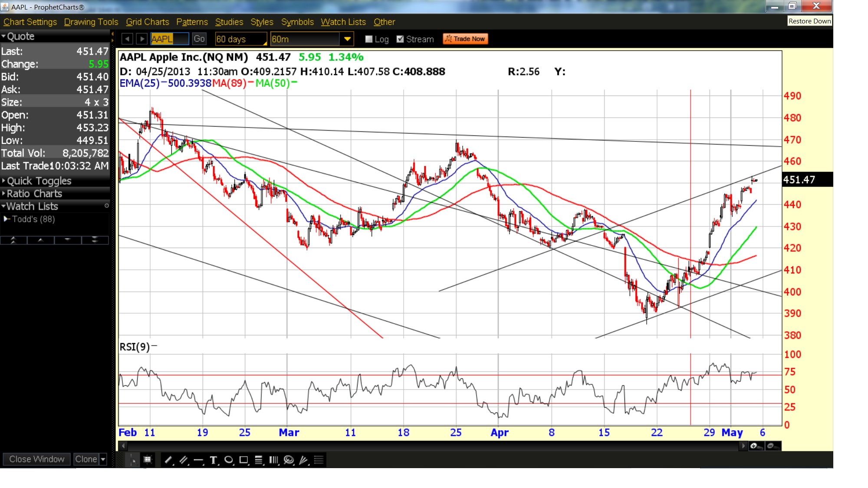
Task: Go to next symbol arrow
Action: click(x=142, y=39)
